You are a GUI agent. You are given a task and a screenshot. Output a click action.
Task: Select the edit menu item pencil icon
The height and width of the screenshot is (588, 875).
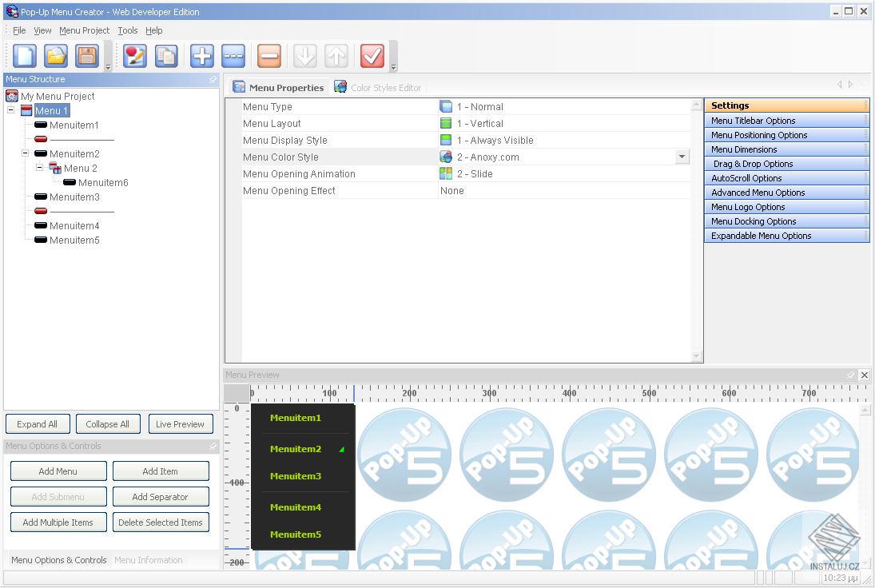(133, 56)
